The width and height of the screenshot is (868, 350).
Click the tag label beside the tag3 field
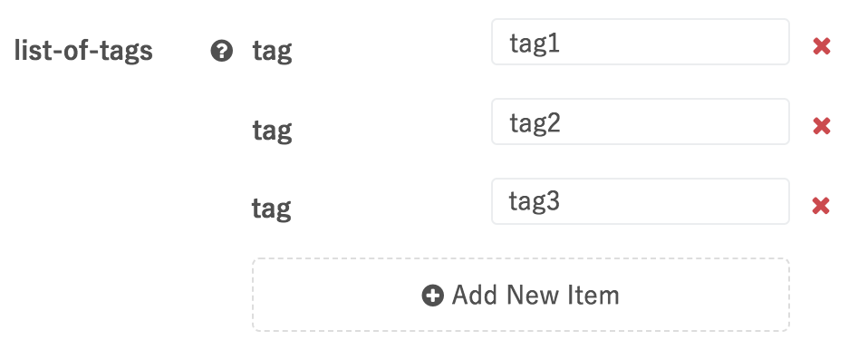pos(271,210)
